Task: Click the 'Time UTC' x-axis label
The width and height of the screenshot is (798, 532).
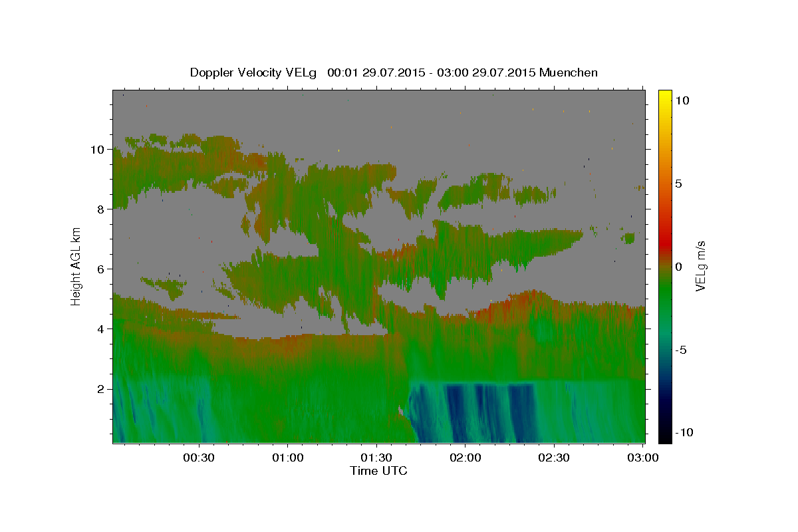Action: pyautogui.click(x=378, y=471)
